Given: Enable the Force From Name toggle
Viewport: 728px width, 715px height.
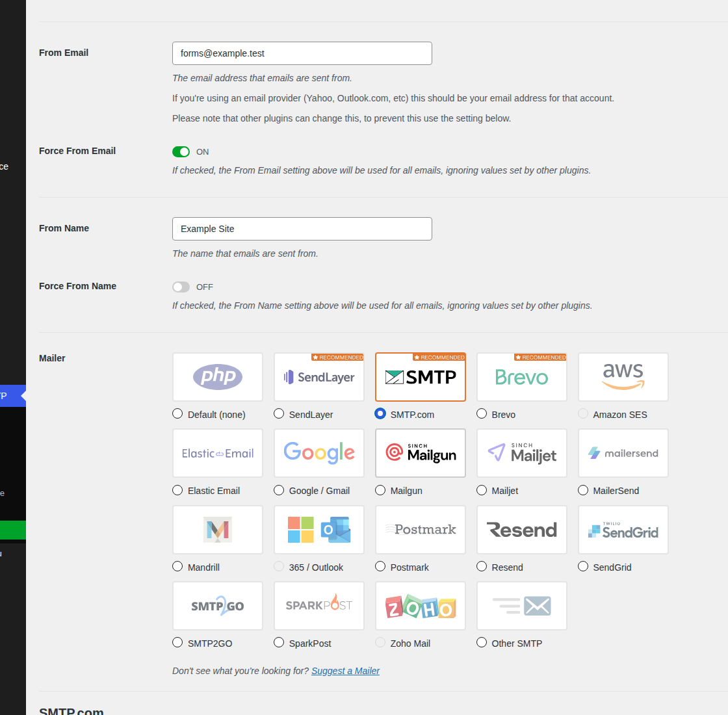Looking at the screenshot, I should click(x=181, y=287).
